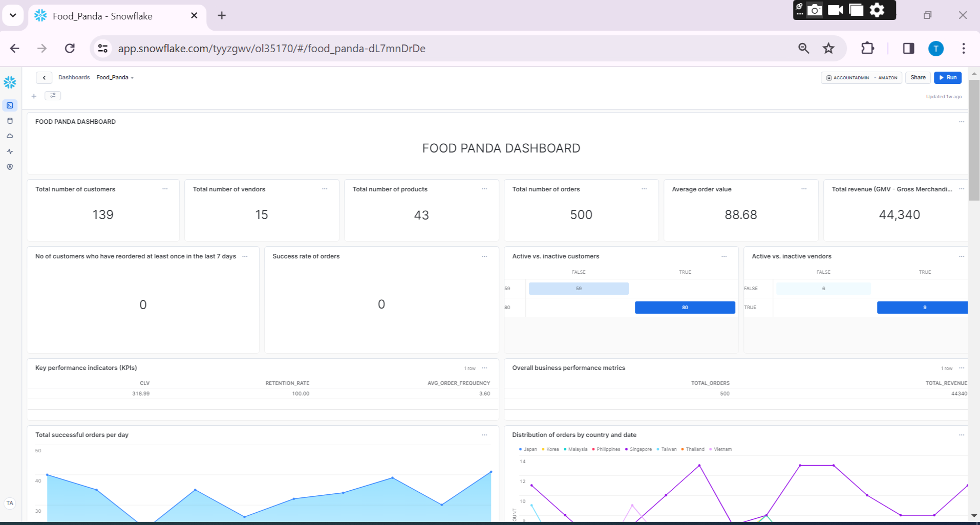
Task: Click the video record overlay icon
Action: 836,10
